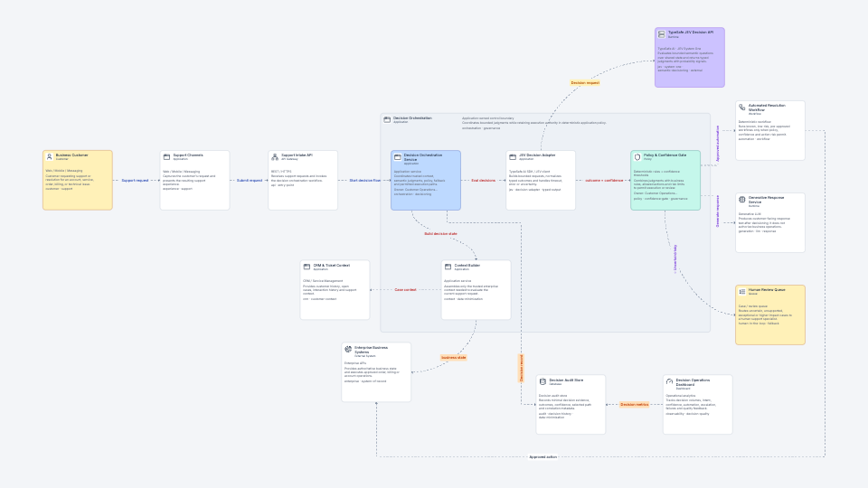Screen dimensions: 868x488
Task: Click the Support Channels window icon
Action: tap(166, 157)
